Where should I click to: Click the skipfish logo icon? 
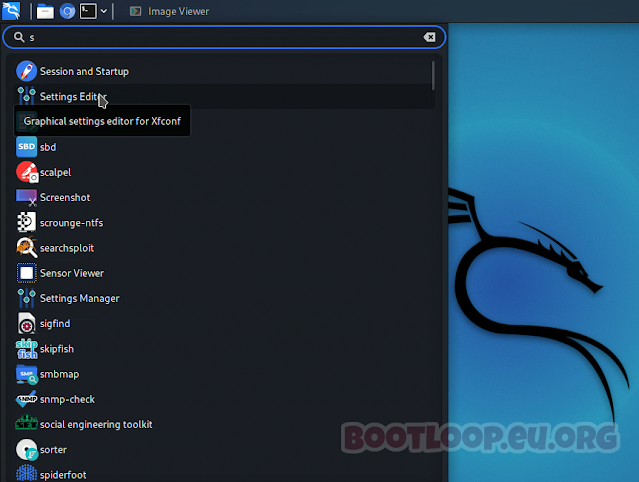pyautogui.click(x=26, y=349)
